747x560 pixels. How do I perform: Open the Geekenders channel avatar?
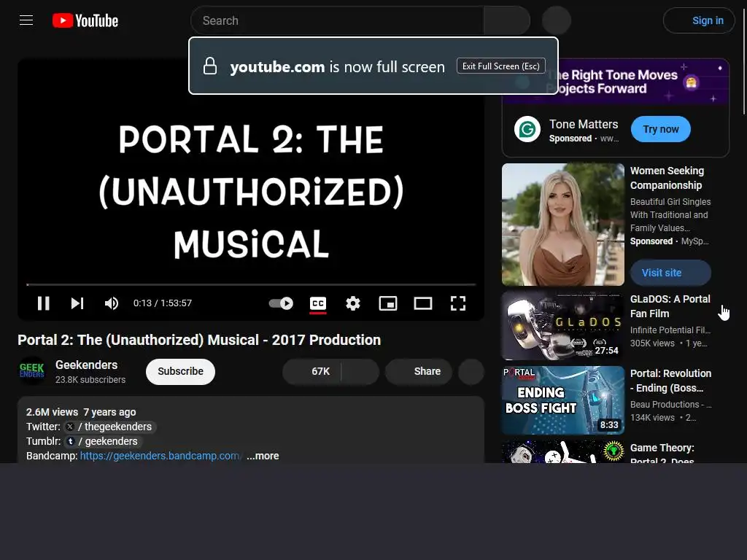pos(32,371)
